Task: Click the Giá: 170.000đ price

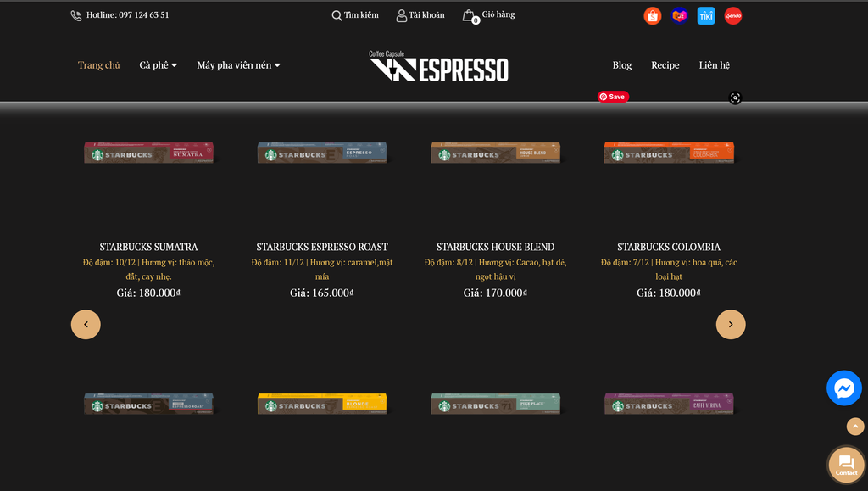Action: click(x=495, y=293)
